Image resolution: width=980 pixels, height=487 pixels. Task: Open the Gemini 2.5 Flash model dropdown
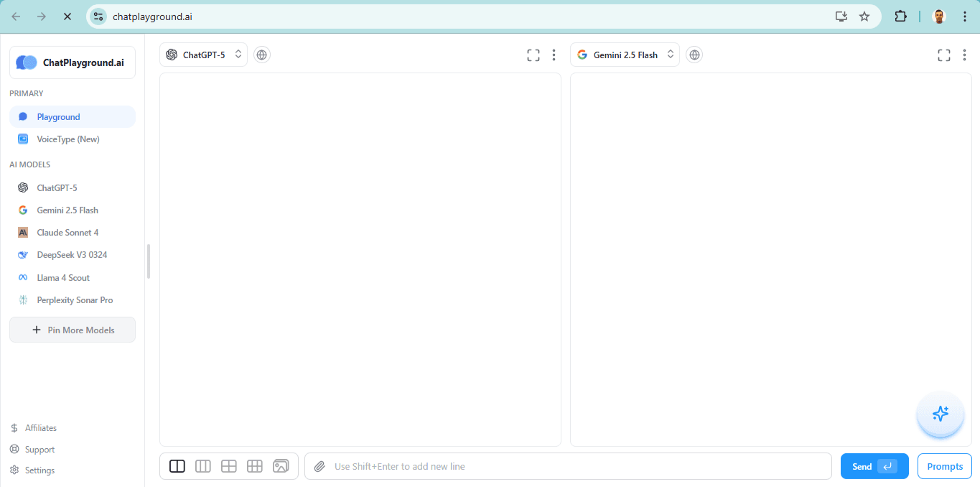624,54
